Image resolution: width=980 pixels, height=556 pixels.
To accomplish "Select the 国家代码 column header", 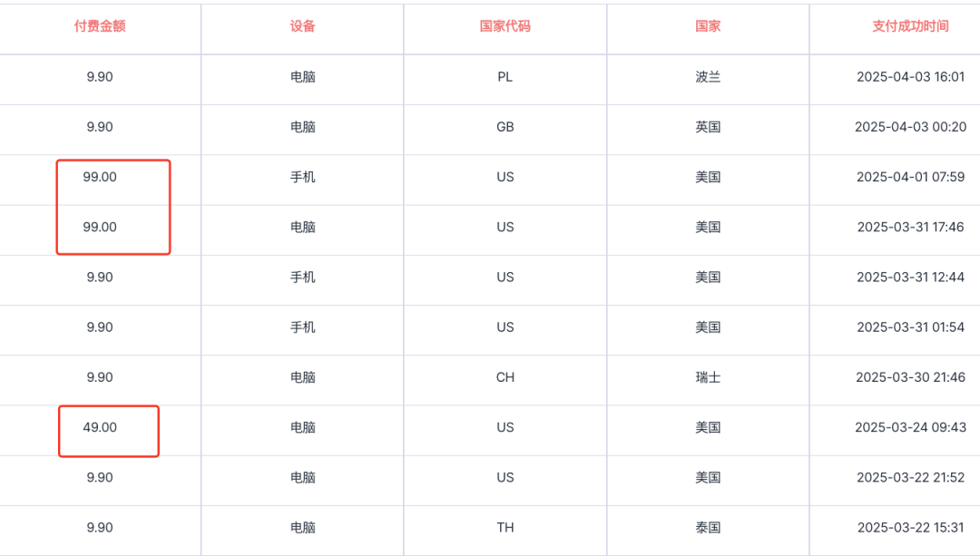I will 505,26.
